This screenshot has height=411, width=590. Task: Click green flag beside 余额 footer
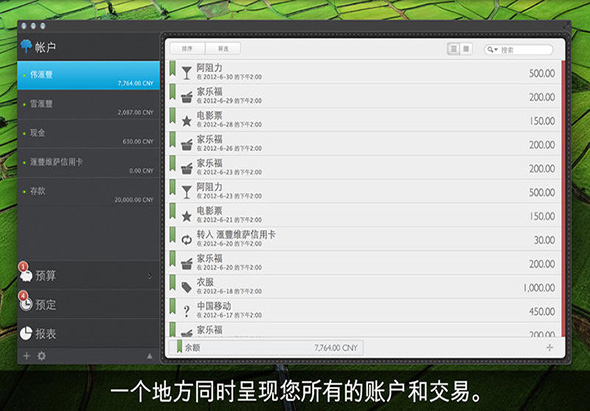[179, 346]
